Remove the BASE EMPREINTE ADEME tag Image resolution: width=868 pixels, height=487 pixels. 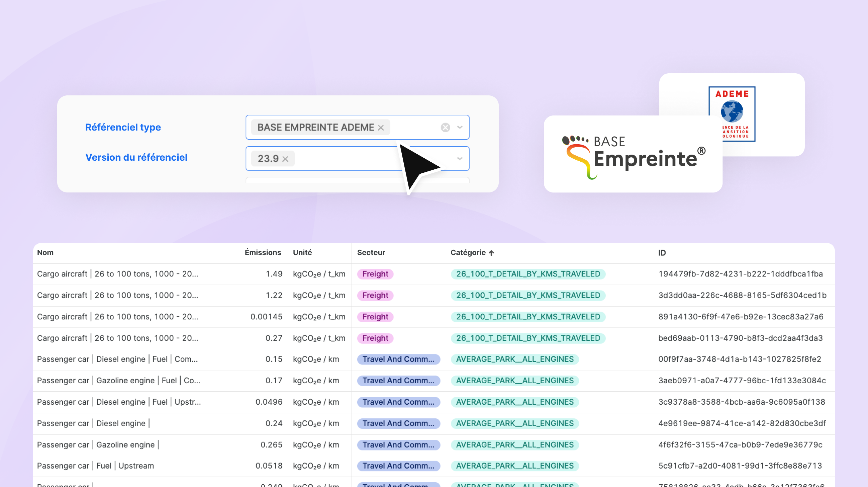381,128
